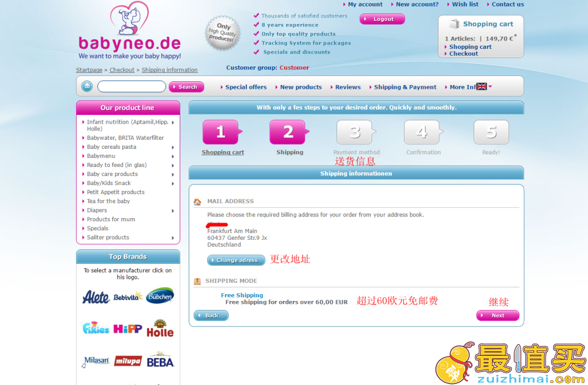Go Back to previous step
Viewport: 588px width, 385px height.
click(x=211, y=315)
